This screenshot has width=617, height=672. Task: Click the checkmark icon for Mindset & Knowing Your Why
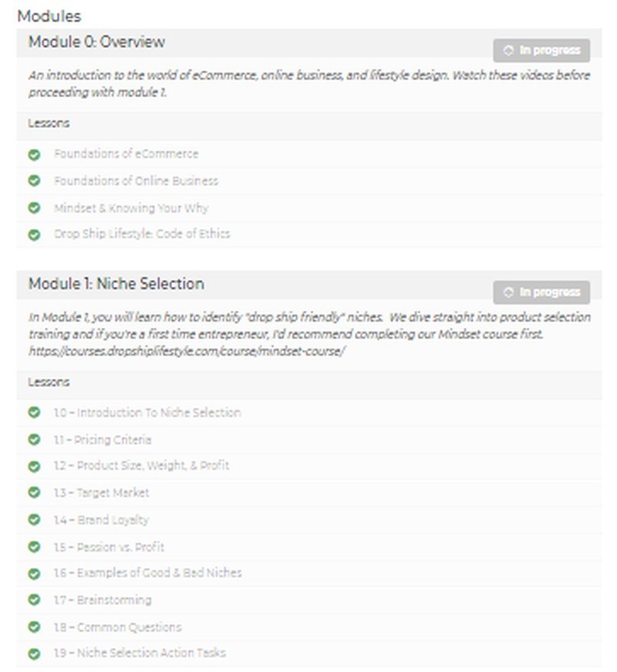point(34,208)
